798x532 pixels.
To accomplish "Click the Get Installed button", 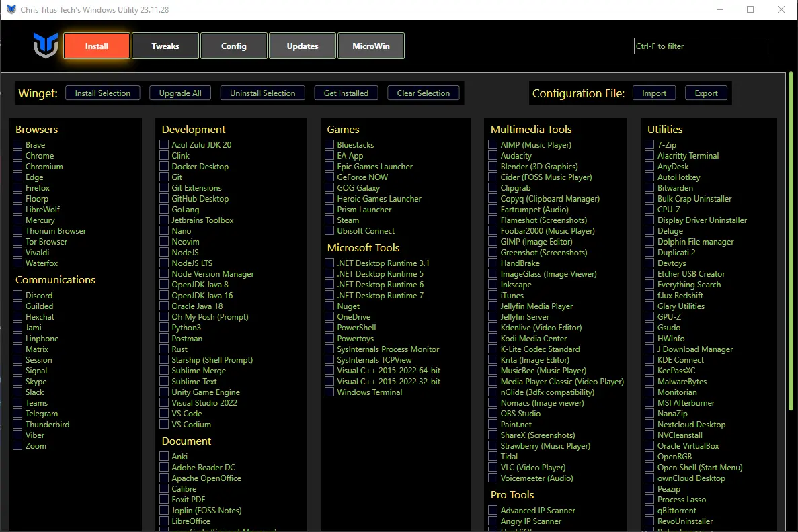I will click(346, 93).
